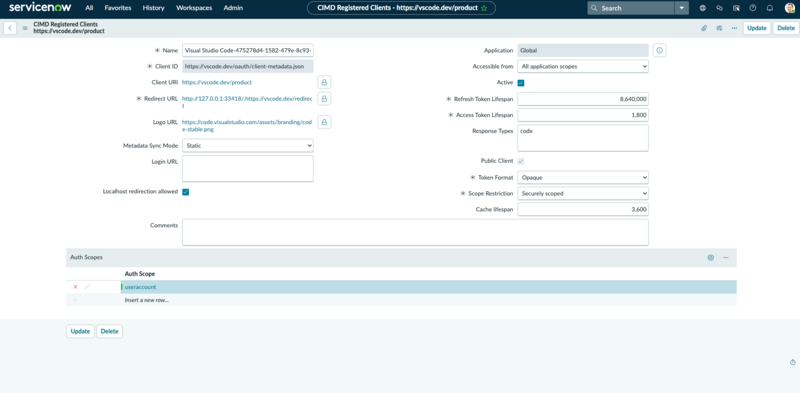Click the Comments text area

point(415,232)
